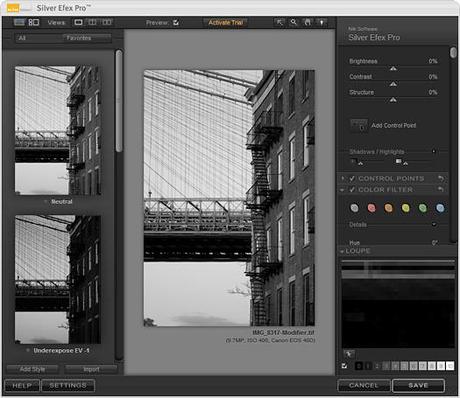Image resolution: width=460 pixels, height=398 pixels.
Task: Click the style browser scrollbar
Action: [119, 101]
